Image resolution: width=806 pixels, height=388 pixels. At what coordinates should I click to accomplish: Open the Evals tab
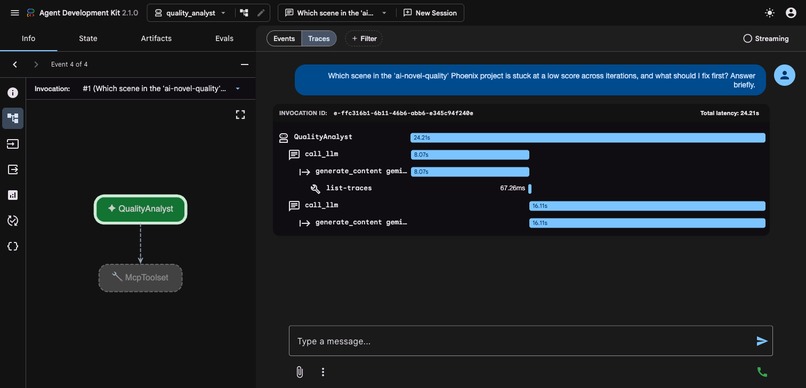[x=224, y=39]
